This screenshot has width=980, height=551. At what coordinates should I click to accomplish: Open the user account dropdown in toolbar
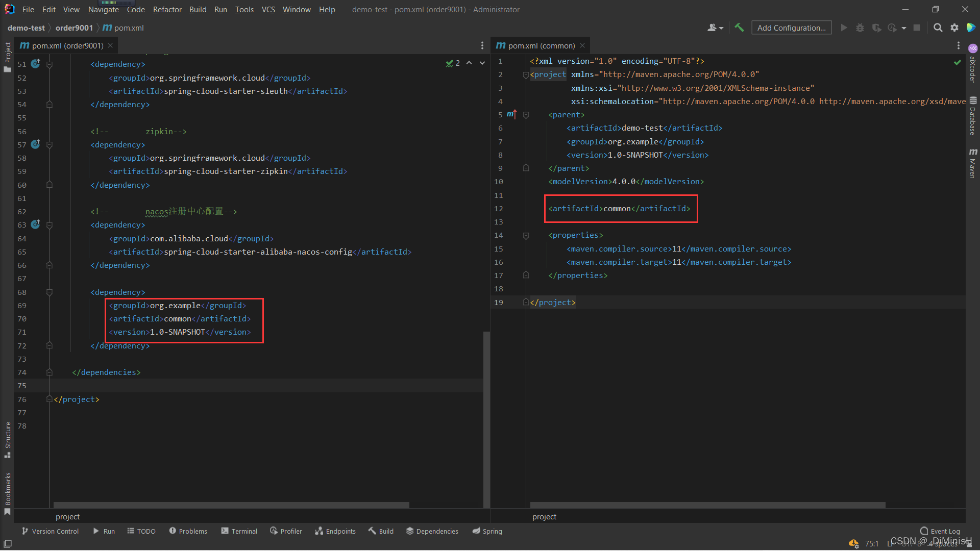715,28
